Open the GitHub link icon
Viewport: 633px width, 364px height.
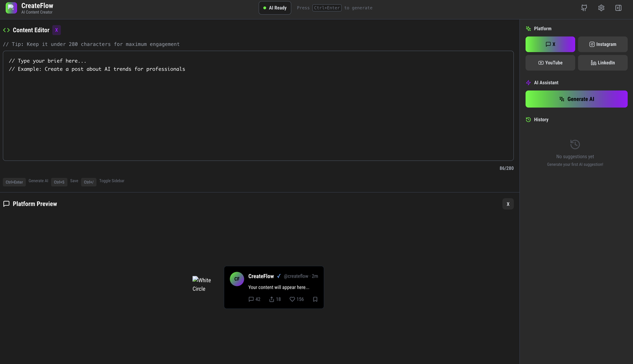[x=584, y=8]
